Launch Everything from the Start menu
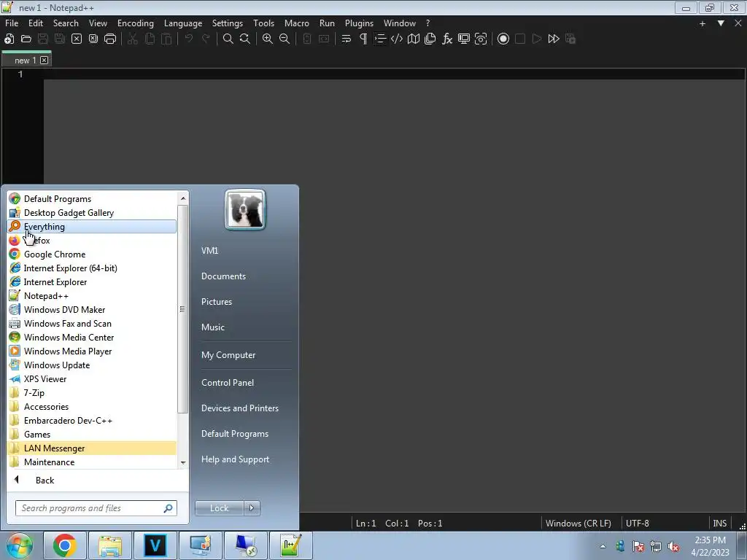The width and height of the screenshot is (747, 560). [92, 227]
